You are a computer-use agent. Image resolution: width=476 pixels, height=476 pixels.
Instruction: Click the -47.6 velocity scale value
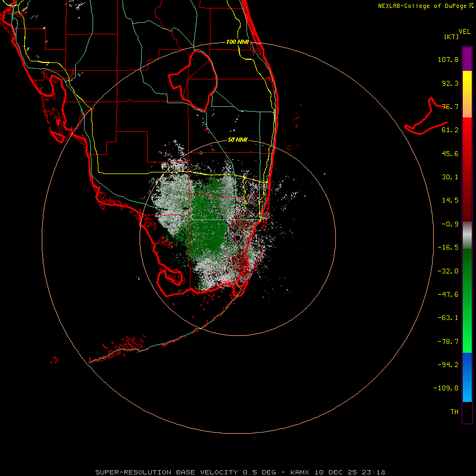point(448,295)
